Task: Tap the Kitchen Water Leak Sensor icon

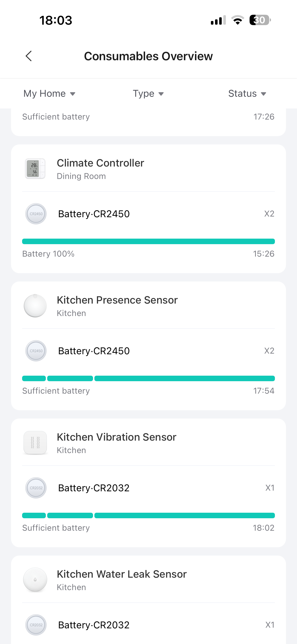Action: pos(35,580)
